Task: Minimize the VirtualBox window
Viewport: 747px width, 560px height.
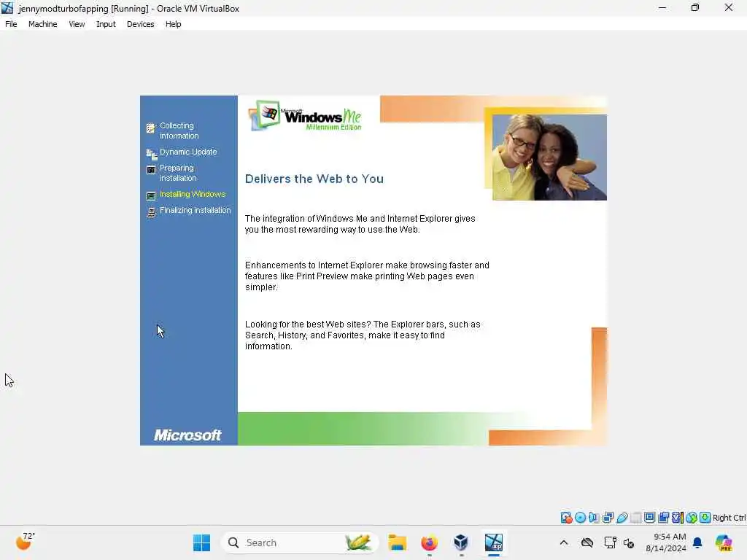Action: pyautogui.click(x=662, y=7)
